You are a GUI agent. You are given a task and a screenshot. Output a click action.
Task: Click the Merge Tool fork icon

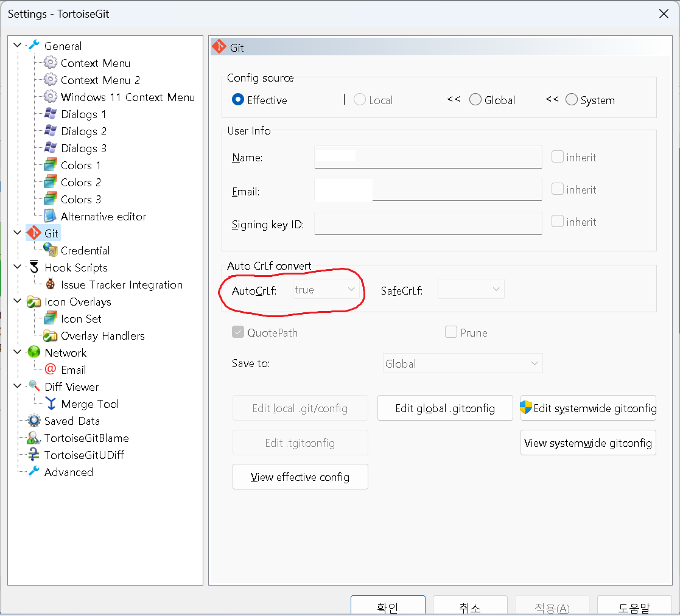[x=51, y=404]
